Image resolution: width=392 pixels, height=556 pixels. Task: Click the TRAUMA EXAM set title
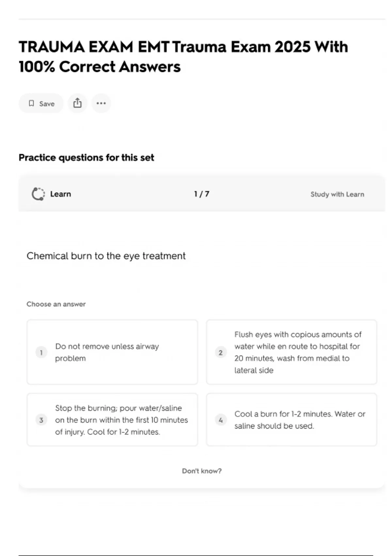coord(183,57)
